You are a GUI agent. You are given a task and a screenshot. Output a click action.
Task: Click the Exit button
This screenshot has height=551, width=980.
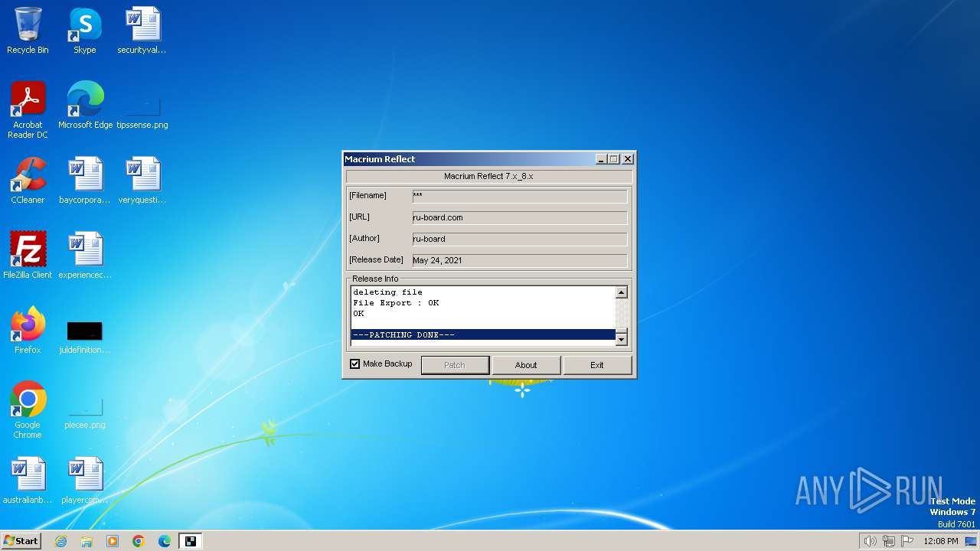(x=597, y=365)
